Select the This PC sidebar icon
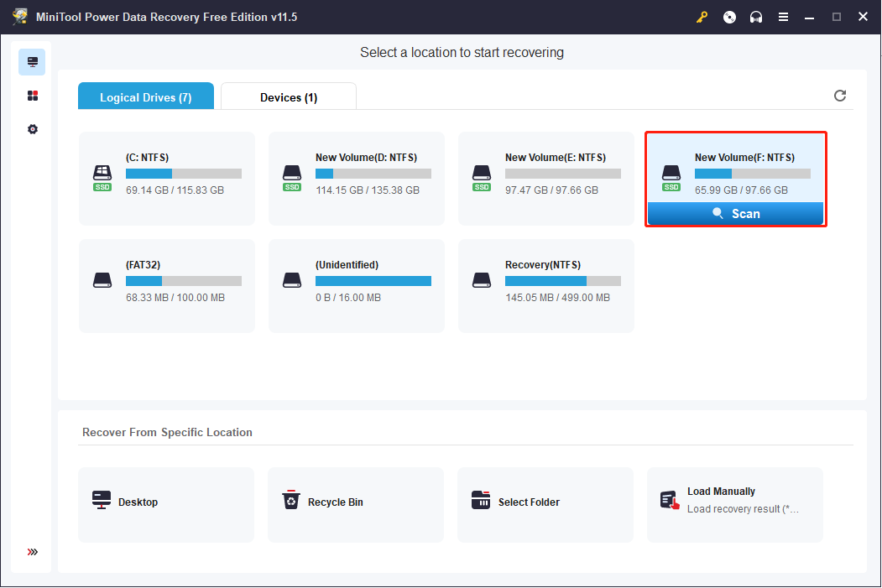The height and width of the screenshot is (588, 882). (x=32, y=62)
